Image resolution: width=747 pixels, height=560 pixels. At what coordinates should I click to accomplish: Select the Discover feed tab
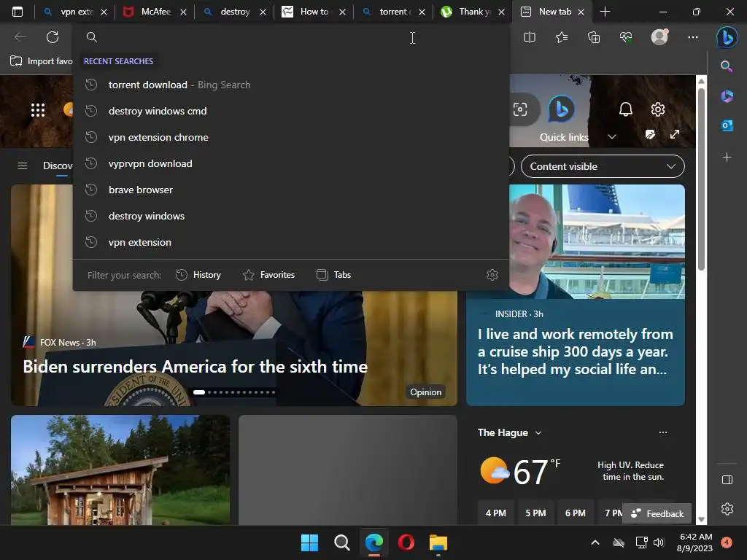(x=58, y=166)
